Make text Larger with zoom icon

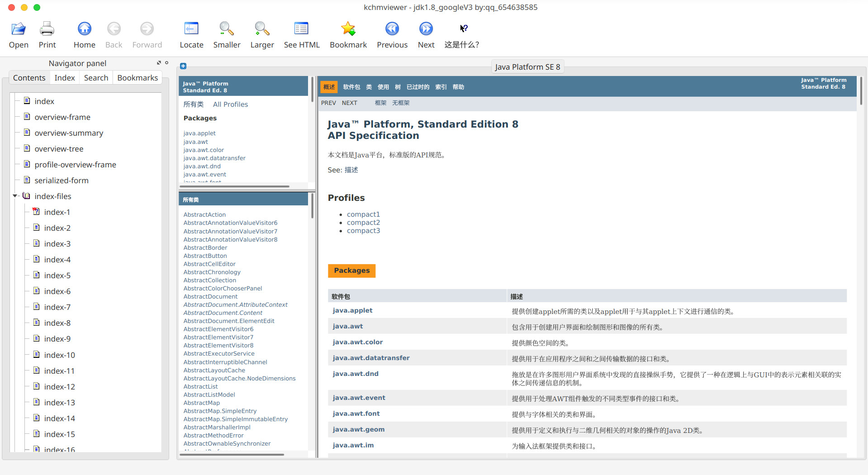click(262, 29)
